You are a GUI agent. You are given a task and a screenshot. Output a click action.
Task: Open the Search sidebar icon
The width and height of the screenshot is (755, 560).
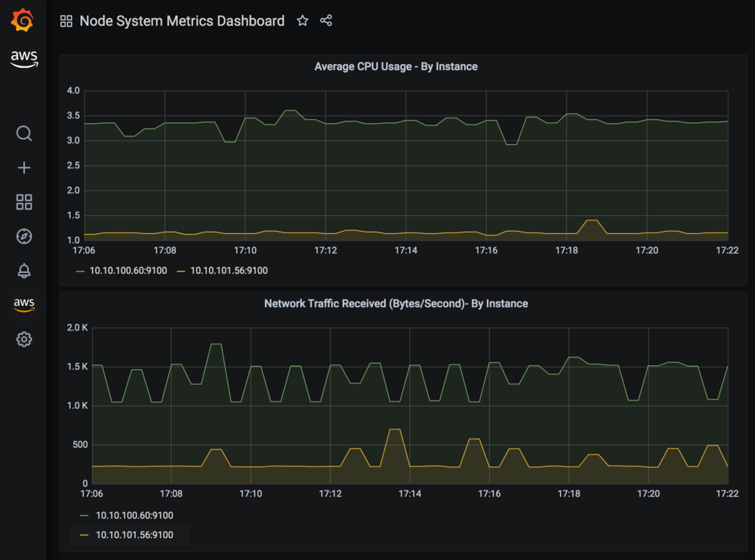pyautogui.click(x=23, y=134)
